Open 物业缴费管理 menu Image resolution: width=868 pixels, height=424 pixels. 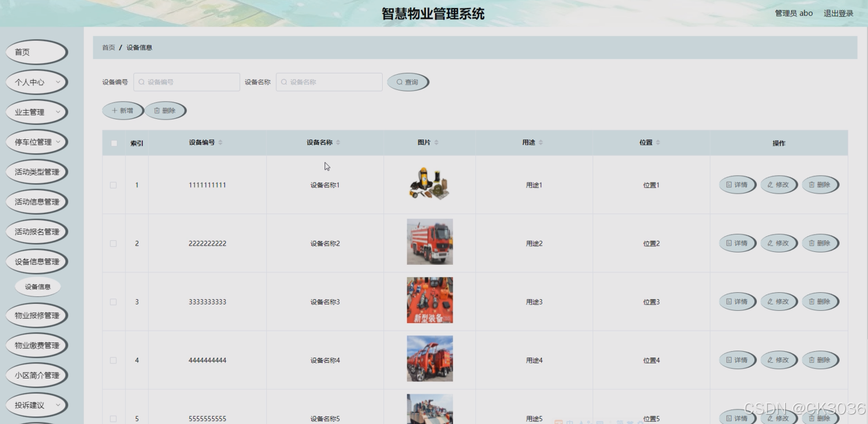point(37,345)
